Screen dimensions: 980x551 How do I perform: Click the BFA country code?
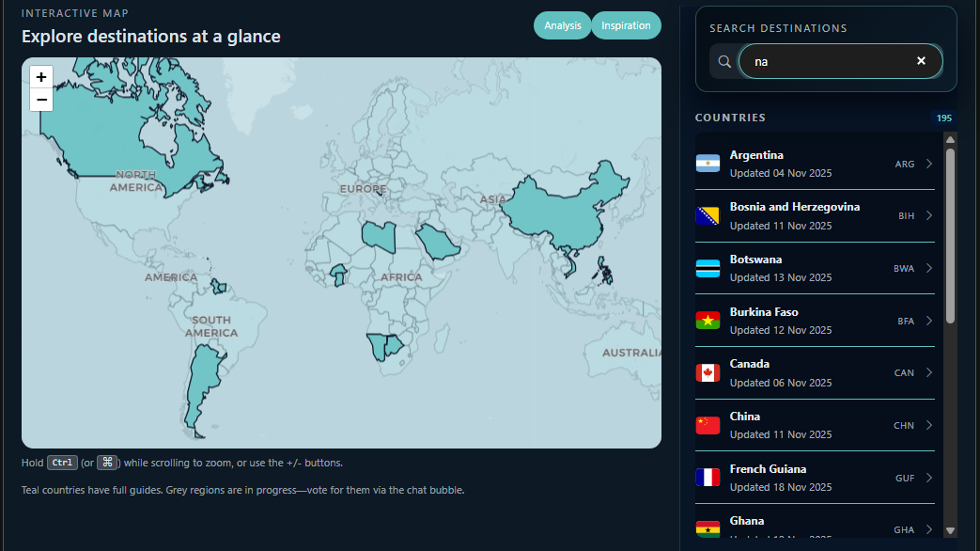tap(906, 321)
